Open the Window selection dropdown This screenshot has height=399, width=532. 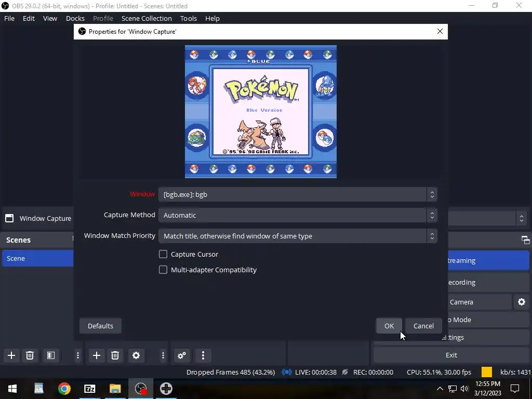[x=298, y=194]
